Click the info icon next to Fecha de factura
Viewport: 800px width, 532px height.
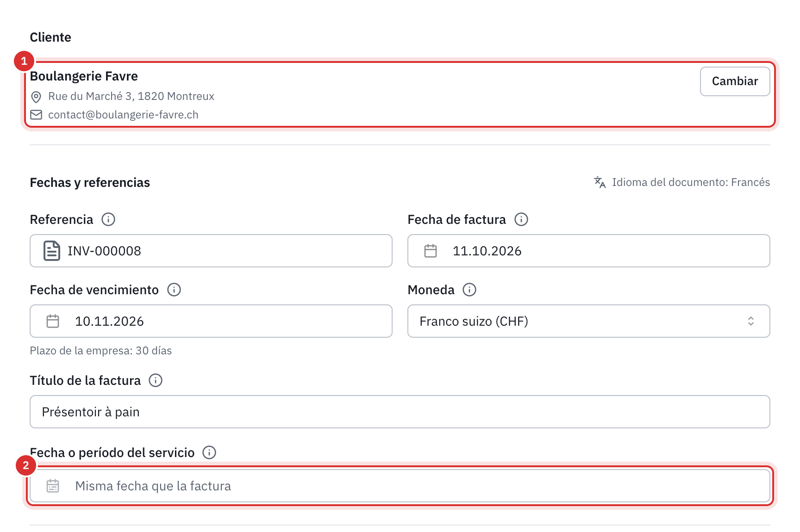pyautogui.click(x=521, y=219)
